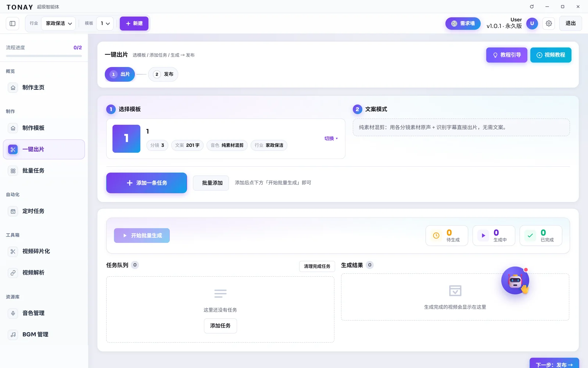Select step 2 发布 tab
This screenshot has width=588, height=368.
[x=163, y=74]
